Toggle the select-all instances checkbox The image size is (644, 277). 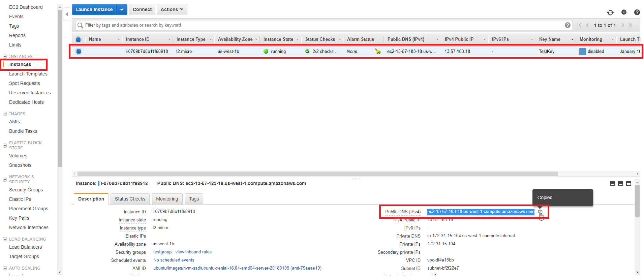(x=79, y=39)
